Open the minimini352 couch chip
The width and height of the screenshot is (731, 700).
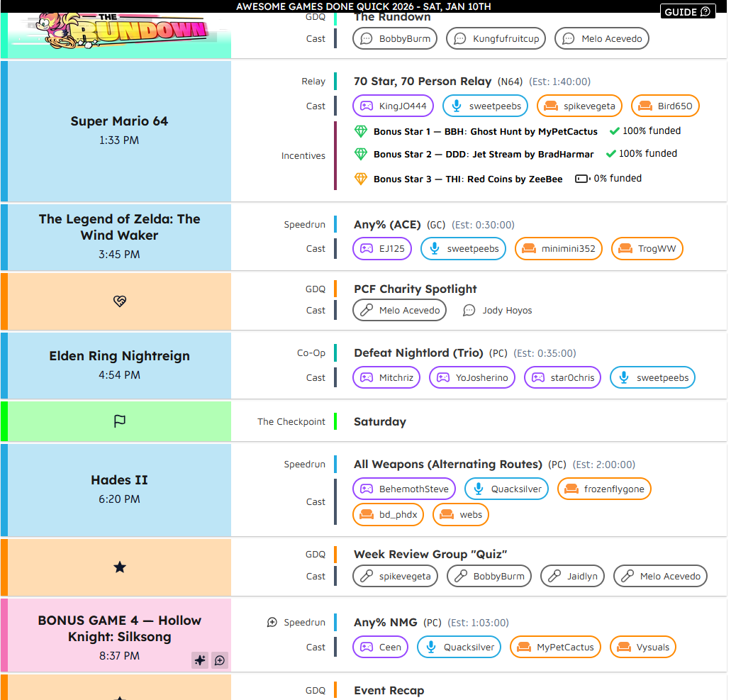(559, 248)
